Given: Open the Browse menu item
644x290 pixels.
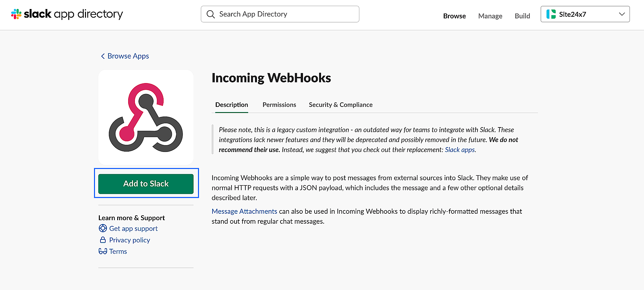Looking at the screenshot, I should pyautogui.click(x=454, y=16).
